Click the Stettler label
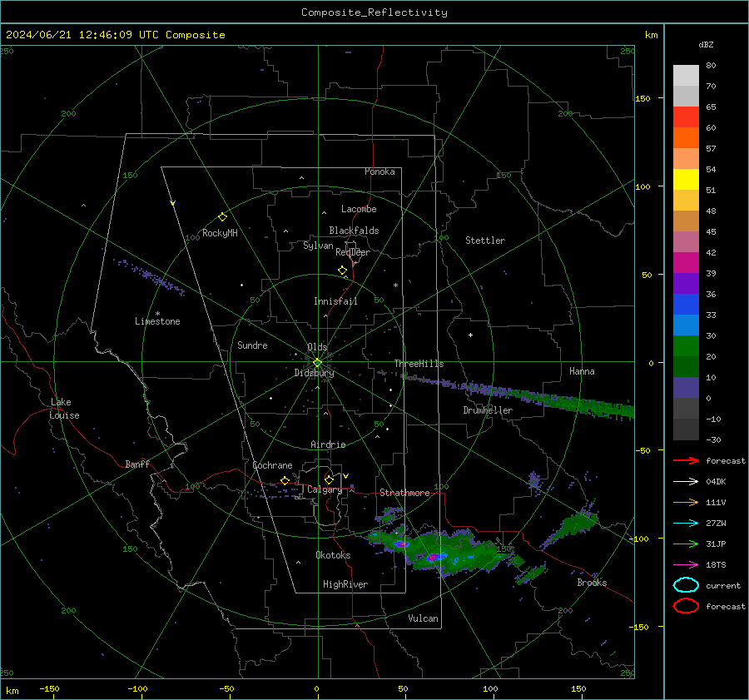The image size is (749, 700). click(485, 241)
